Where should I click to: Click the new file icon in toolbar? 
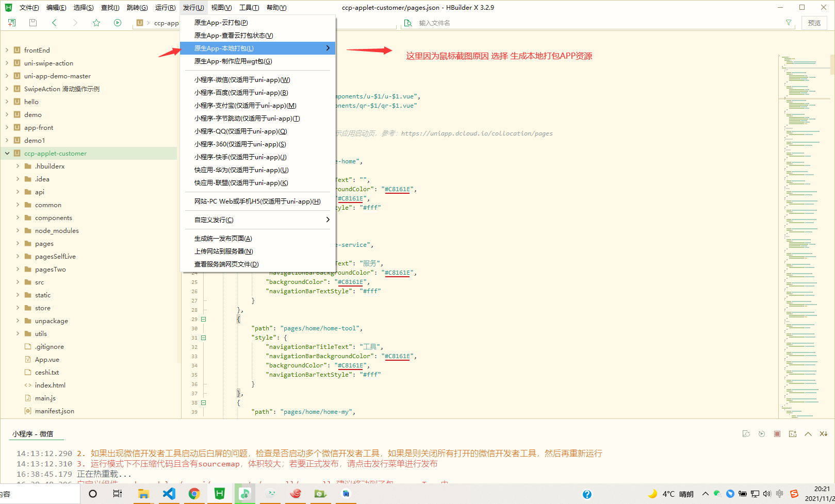point(12,23)
